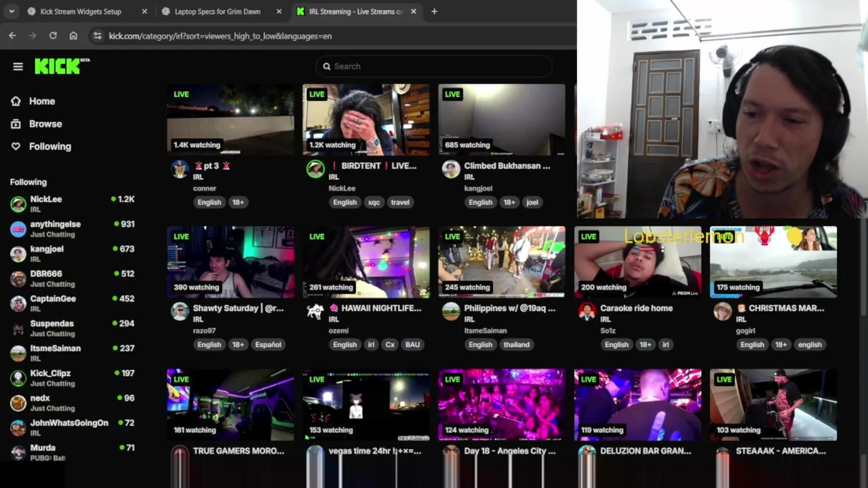Click gogirl's channel avatar
The height and width of the screenshot is (488, 868).
tap(722, 312)
